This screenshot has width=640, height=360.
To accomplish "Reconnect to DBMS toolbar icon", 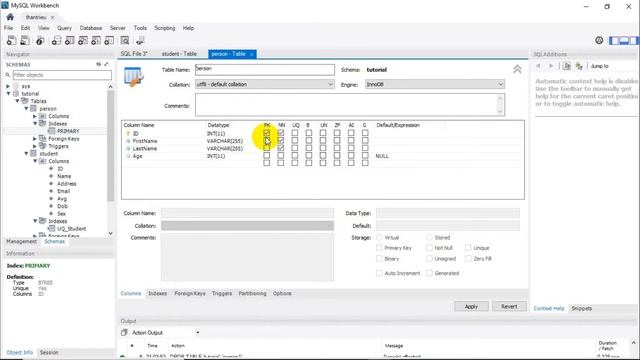I will pyautogui.click(x=140, y=40).
